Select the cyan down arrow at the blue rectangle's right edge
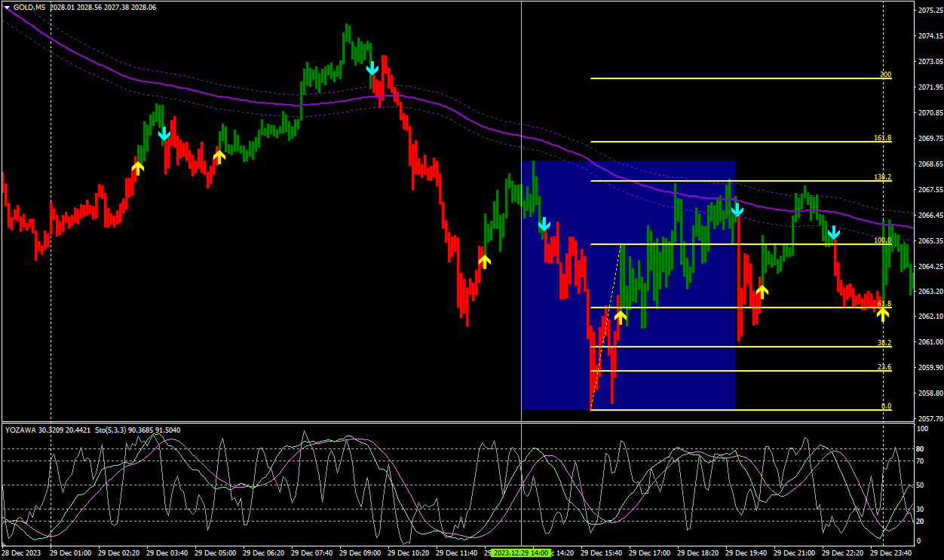The height and width of the screenshot is (560, 944). coord(737,210)
